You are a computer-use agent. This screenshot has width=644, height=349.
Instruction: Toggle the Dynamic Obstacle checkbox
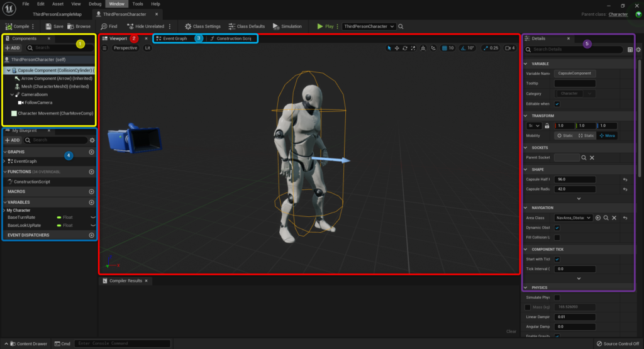coord(557,228)
